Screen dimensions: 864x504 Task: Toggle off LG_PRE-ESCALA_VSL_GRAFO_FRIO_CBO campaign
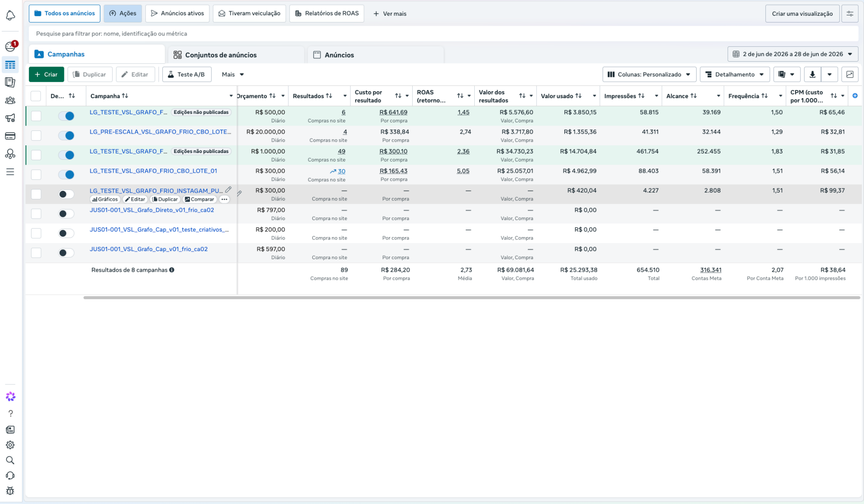pyautogui.click(x=66, y=135)
